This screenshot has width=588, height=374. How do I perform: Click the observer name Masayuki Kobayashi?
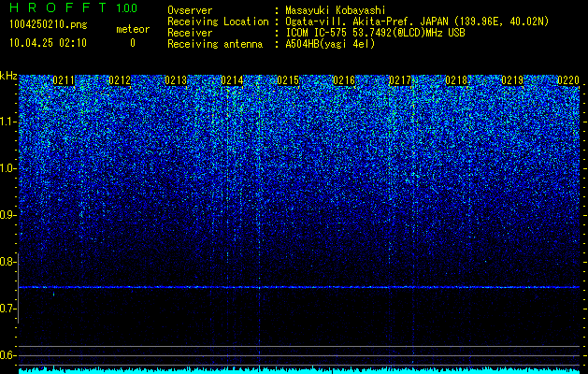click(x=336, y=10)
